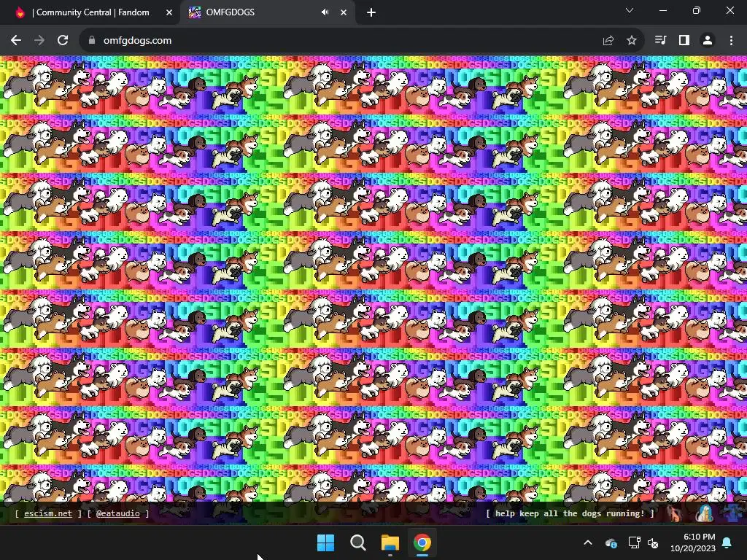Expand the tab search chevron
Viewport: 747px width, 560px height.
(630, 10)
